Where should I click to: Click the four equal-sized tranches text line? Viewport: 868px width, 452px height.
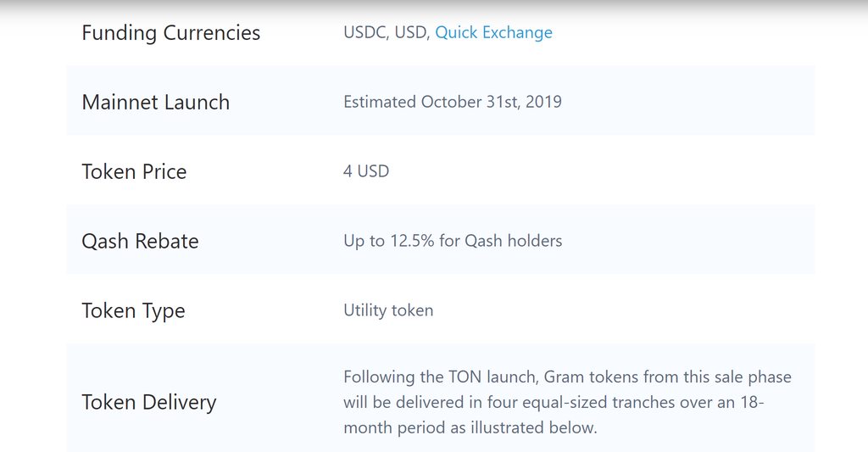coord(553,402)
